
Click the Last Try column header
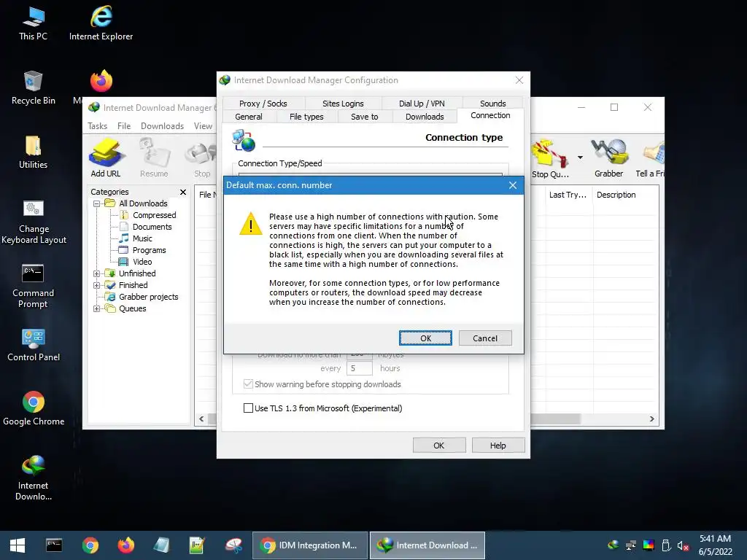pyautogui.click(x=568, y=195)
